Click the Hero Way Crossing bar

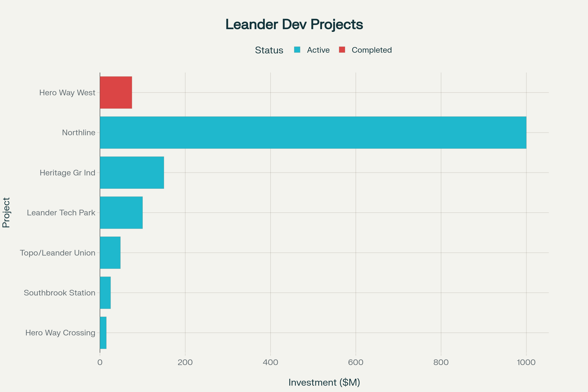[x=103, y=332]
